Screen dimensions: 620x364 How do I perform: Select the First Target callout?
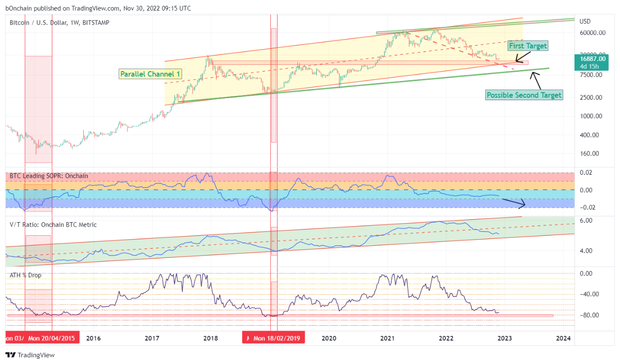click(527, 45)
